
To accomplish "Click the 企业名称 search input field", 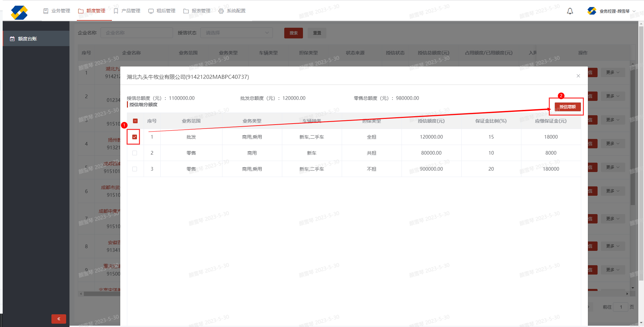I will (x=137, y=33).
